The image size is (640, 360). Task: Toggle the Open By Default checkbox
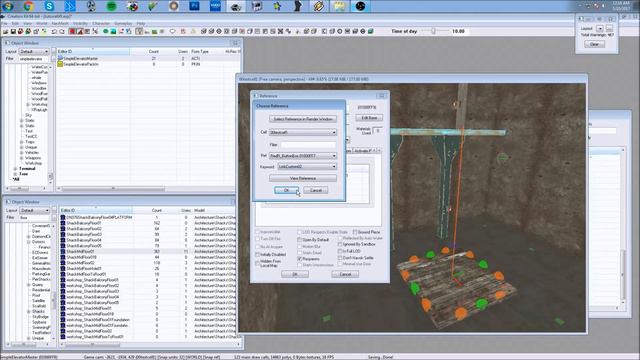point(300,240)
